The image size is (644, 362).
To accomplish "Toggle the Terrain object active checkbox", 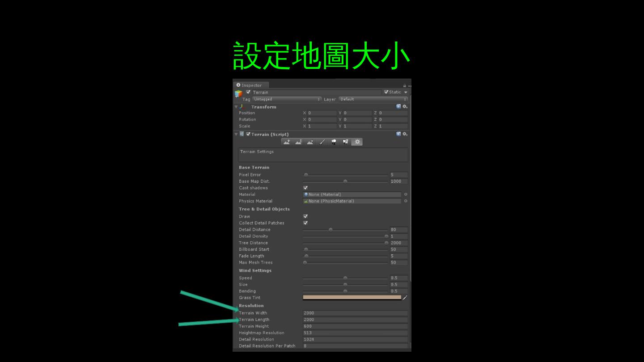I will (248, 92).
